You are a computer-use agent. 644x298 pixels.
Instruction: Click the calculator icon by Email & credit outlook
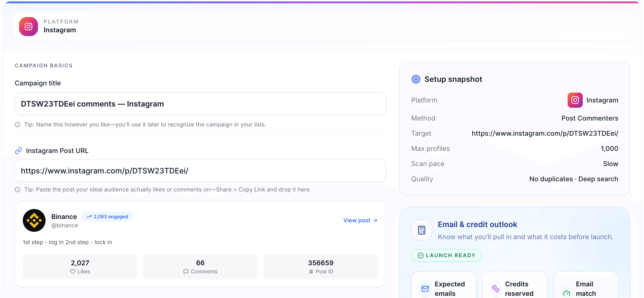(421, 230)
